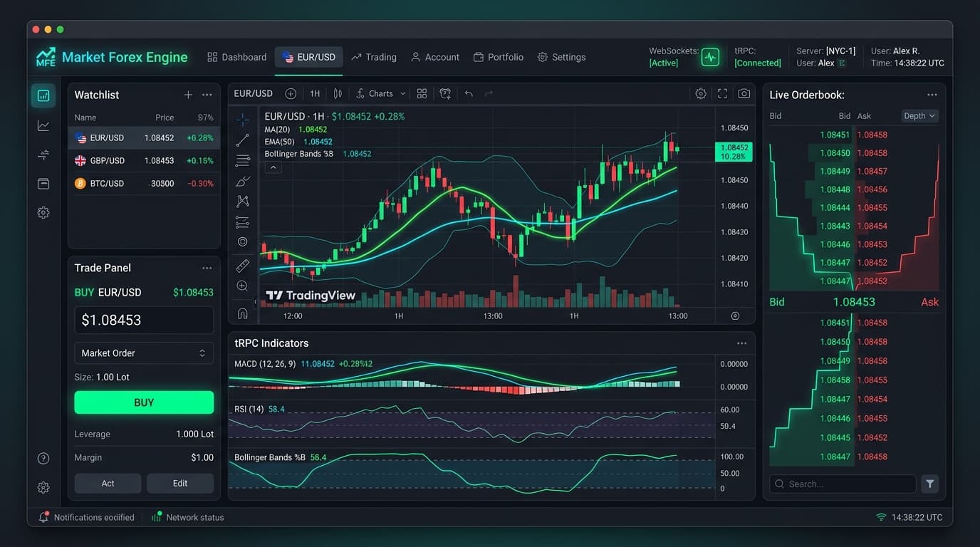Select the GBP/USD row in Watchlist
The height and width of the screenshot is (547, 980).
(144, 160)
